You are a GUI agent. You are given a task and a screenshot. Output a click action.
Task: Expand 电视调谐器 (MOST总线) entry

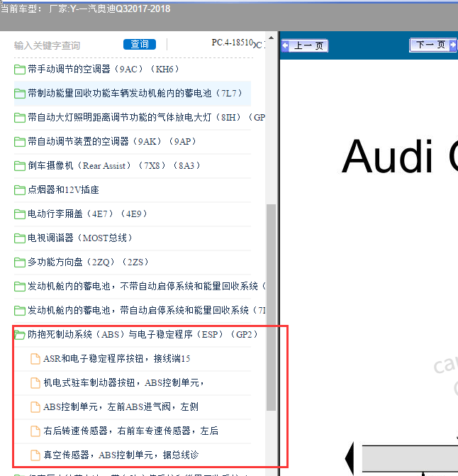point(80,238)
